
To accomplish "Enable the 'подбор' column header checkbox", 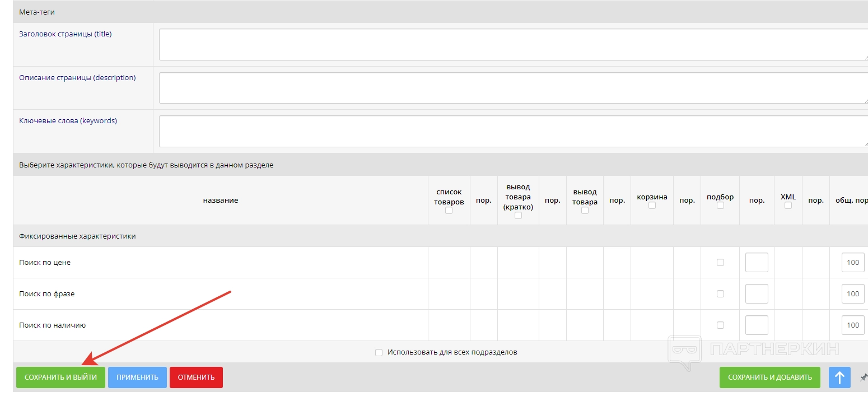I will coord(720,206).
